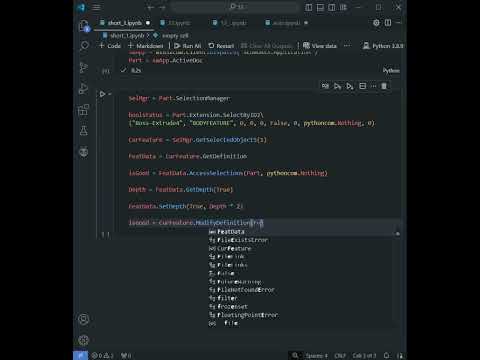Select the FileNotFoundError suggestion
This screenshot has width=480, height=360.
pos(302,290)
